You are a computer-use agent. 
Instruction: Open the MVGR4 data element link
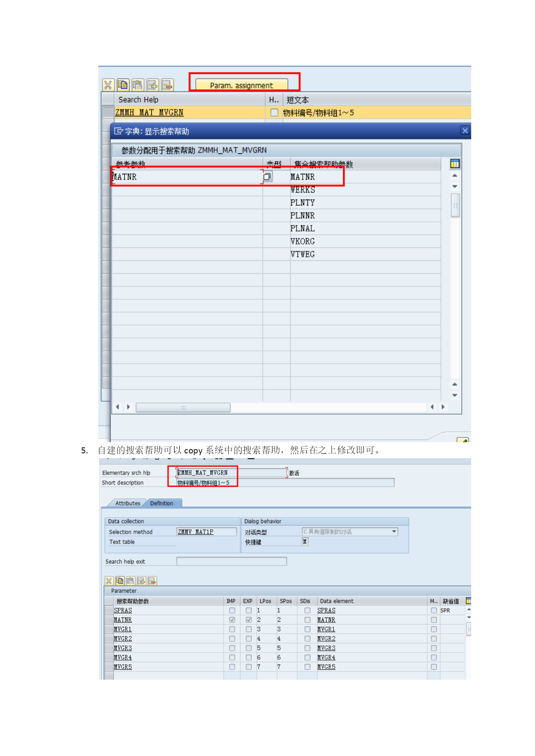click(x=326, y=657)
